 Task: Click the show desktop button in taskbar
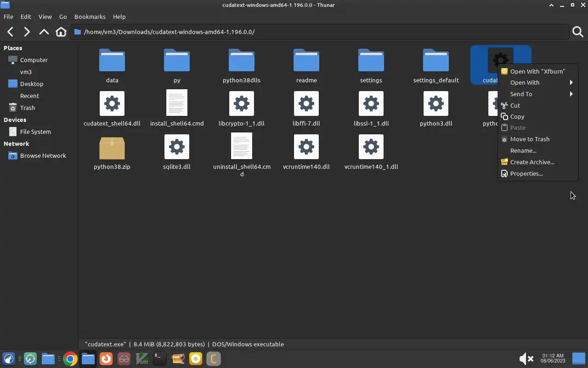point(579,358)
